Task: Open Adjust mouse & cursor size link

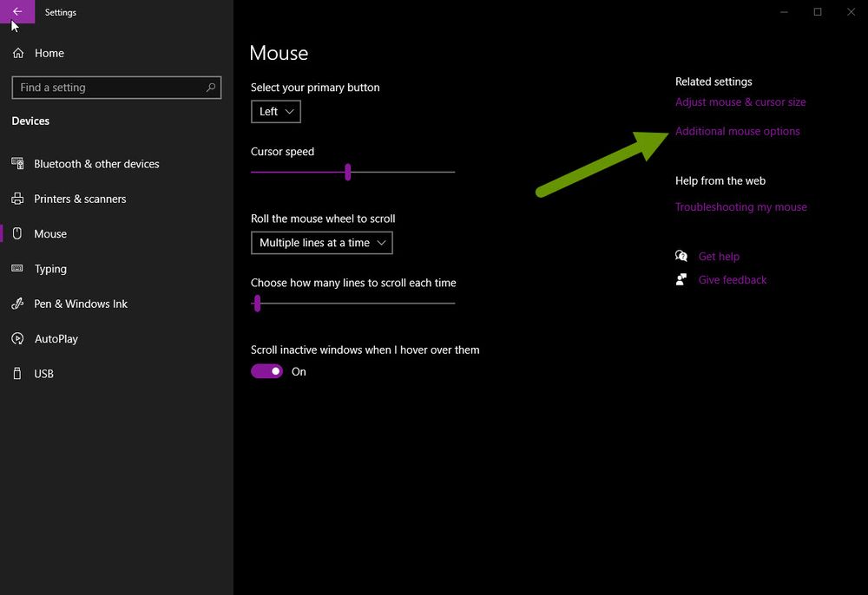Action: (740, 101)
